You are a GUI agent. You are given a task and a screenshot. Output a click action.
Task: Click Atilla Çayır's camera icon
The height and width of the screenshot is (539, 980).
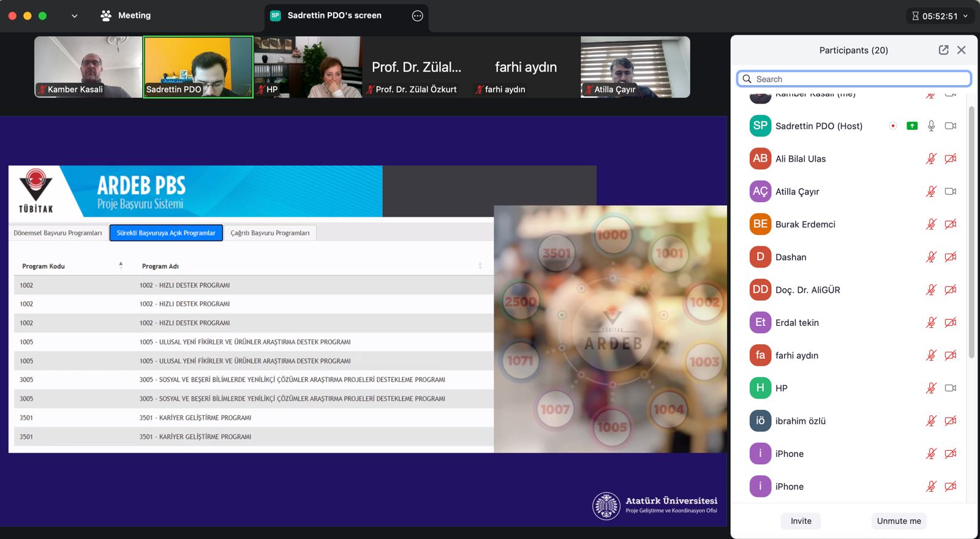pyautogui.click(x=950, y=191)
